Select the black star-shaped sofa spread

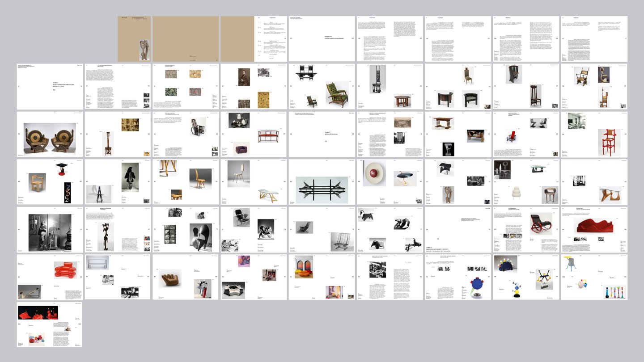pos(254,277)
